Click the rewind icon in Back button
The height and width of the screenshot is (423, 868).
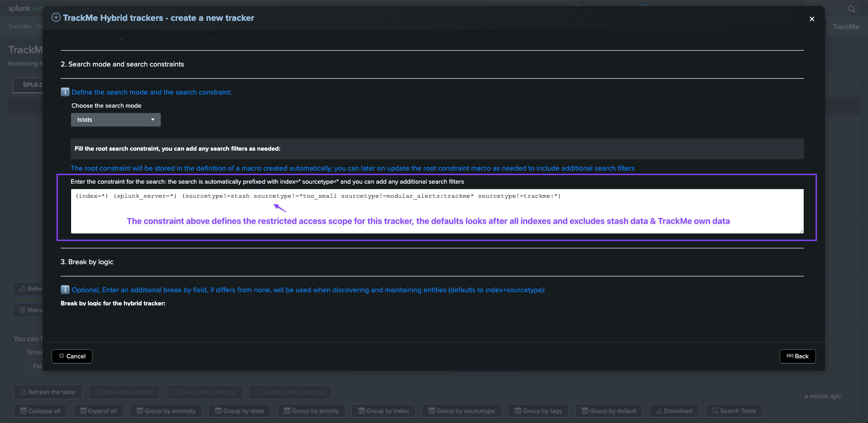pyautogui.click(x=790, y=356)
